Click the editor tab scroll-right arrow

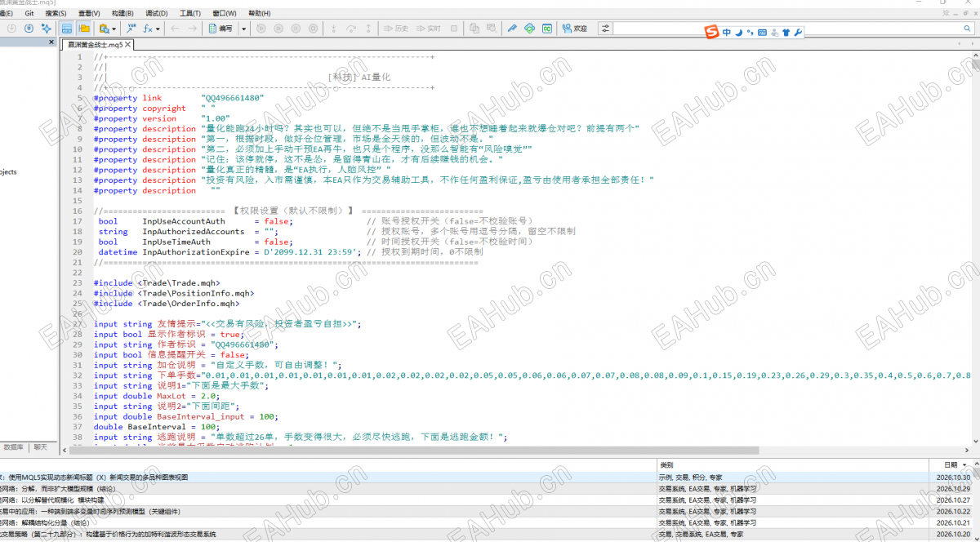pyautogui.click(x=973, y=44)
